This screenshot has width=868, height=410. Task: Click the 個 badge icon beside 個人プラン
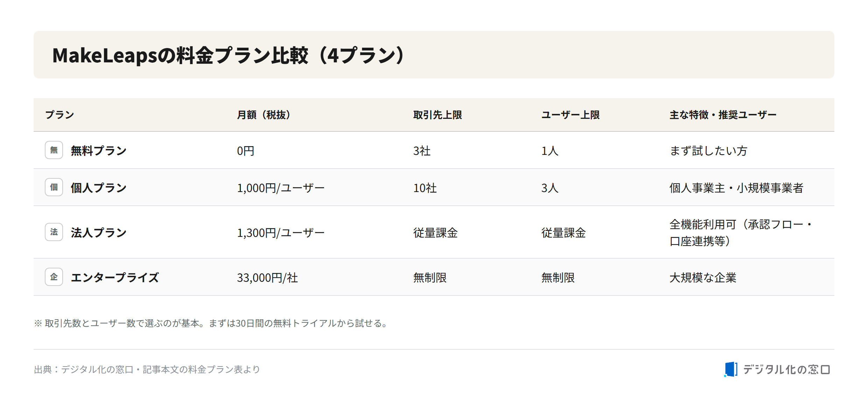54,187
